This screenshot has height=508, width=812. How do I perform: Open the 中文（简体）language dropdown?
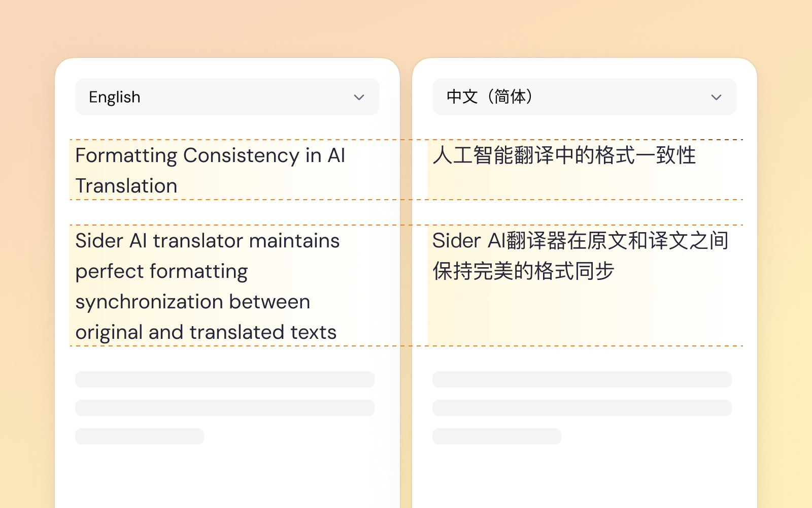coord(584,97)
